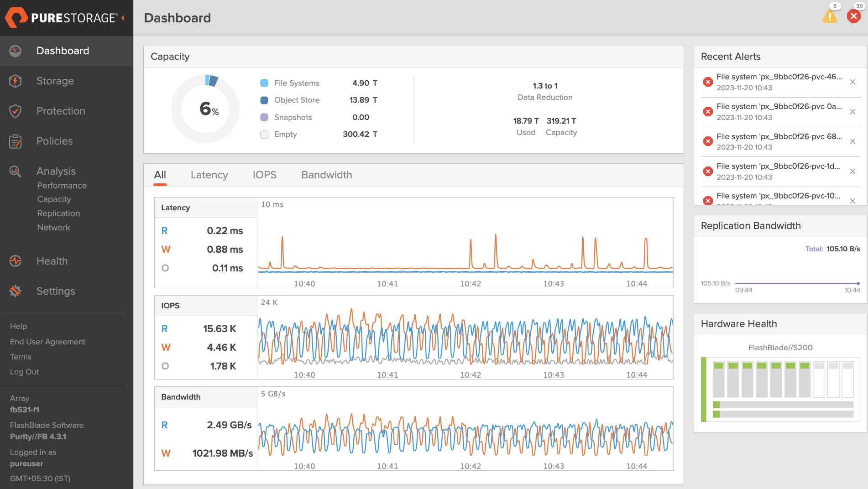This screenshot has width=868, height=489.
Task: Click the Settings gear icon
Action: pyautogui.click(x=16, y=291)
